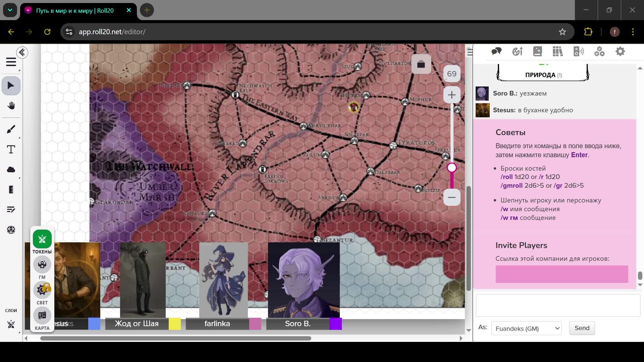
Task: Switch to GM layer
Action: (x=42, y=265)
